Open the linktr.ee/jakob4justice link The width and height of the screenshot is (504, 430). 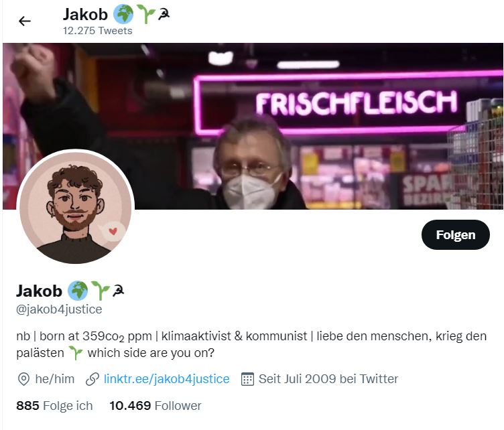pyautogui.click(x=166, y=379)
